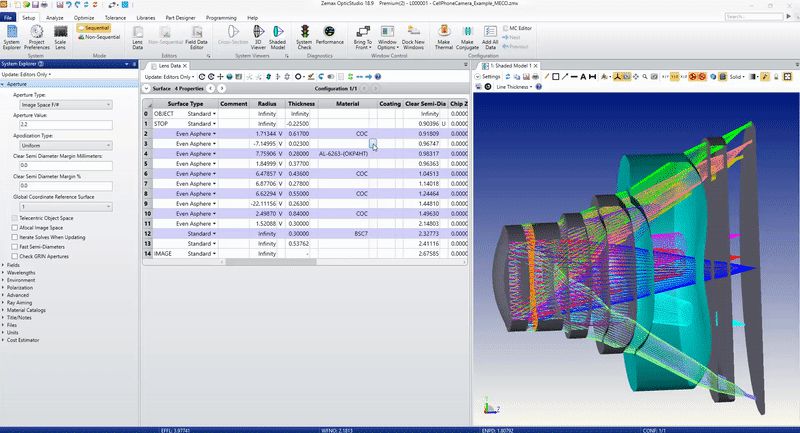The height and width of the screenshot is (433, 800).
Task: Click the ribbon Search box
Action: (754, 16)
